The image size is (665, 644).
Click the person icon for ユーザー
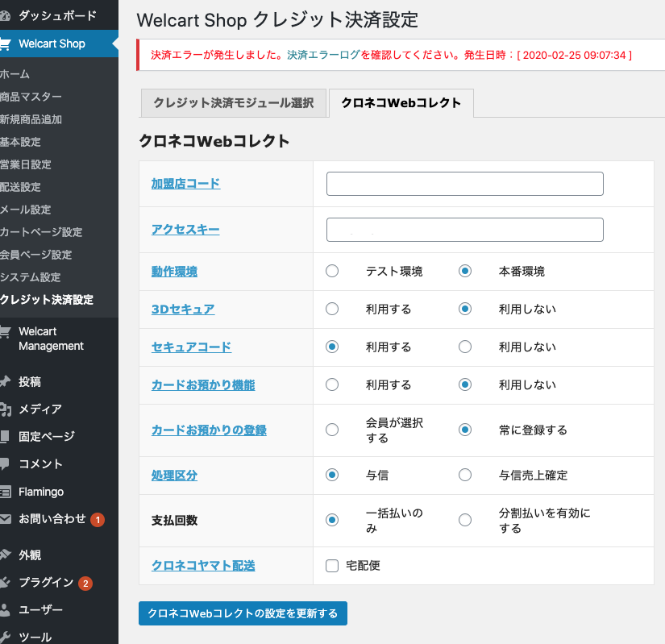5,609
